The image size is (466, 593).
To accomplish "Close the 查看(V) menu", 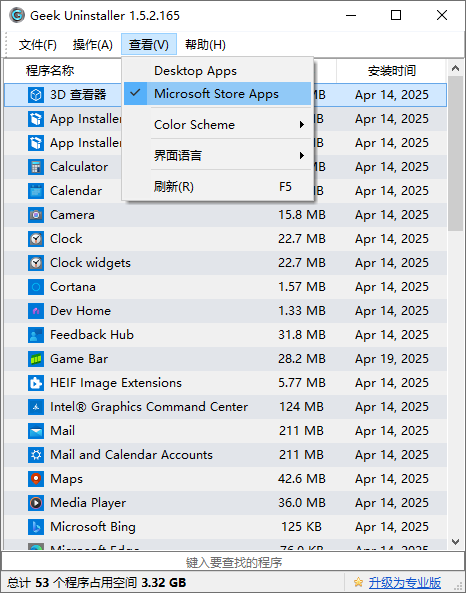I will click(149, 45).
